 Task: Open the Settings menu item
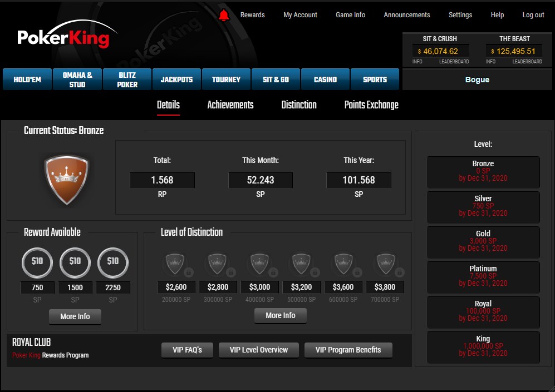(460, 15)
